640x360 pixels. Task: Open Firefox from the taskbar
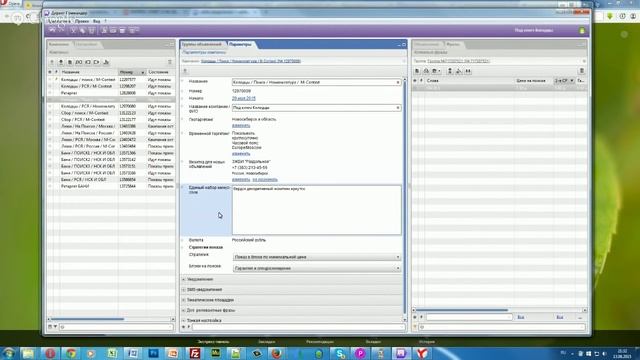click(x=277, y=353)
